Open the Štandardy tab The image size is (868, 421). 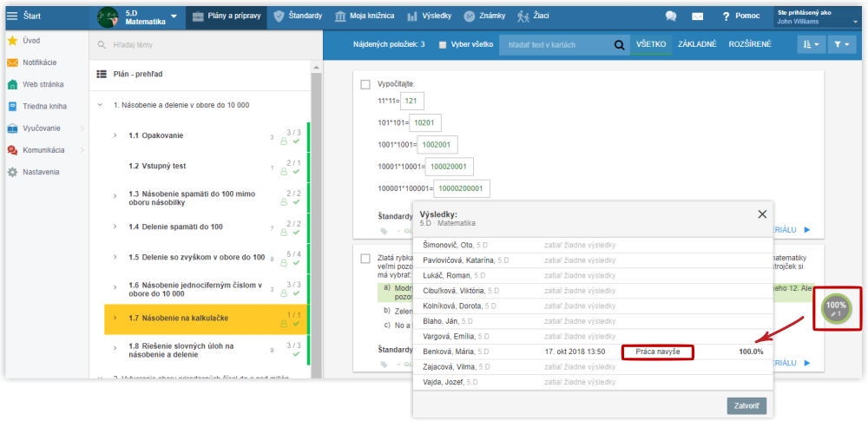click(x=298, y=16)
